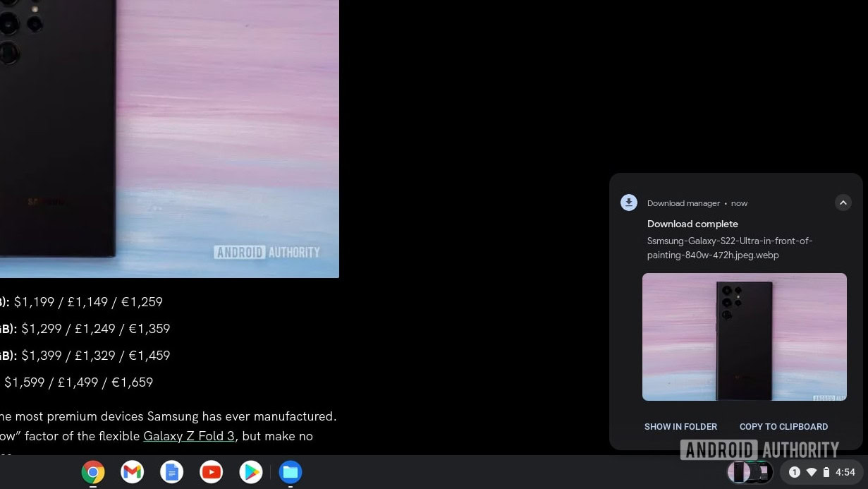Click Show in Folder button
The height and width of the screenshot is (489, 868).
[680, 427]
